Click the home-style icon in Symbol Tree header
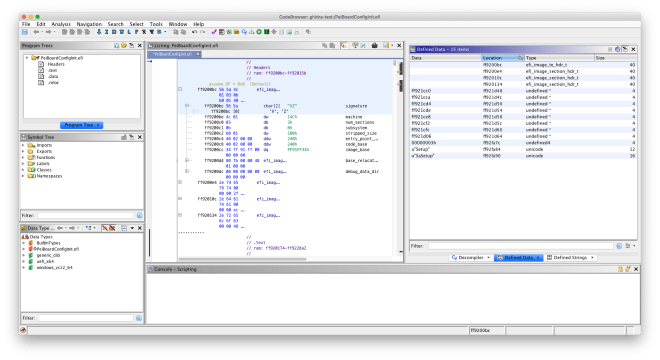 point(124,137)
